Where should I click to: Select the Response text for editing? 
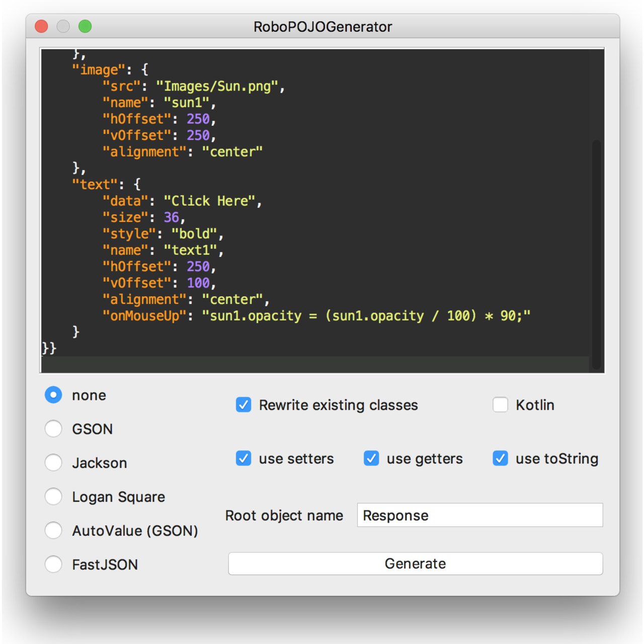tap(395, 515)
